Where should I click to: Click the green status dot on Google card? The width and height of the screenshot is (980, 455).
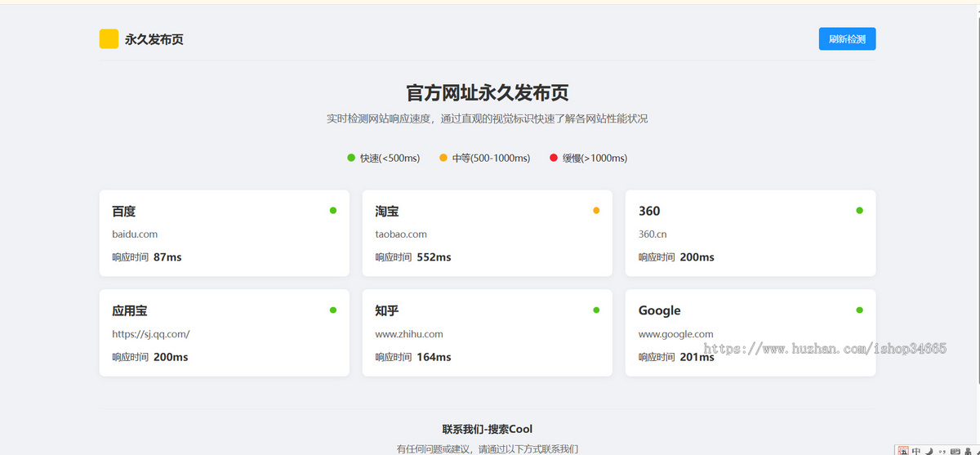(859, 310)
